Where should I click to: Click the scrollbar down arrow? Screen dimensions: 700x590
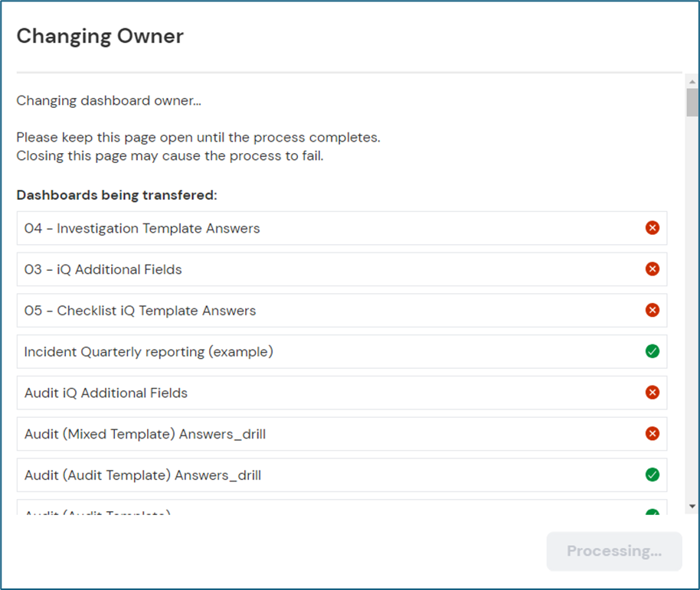(692, 506)
